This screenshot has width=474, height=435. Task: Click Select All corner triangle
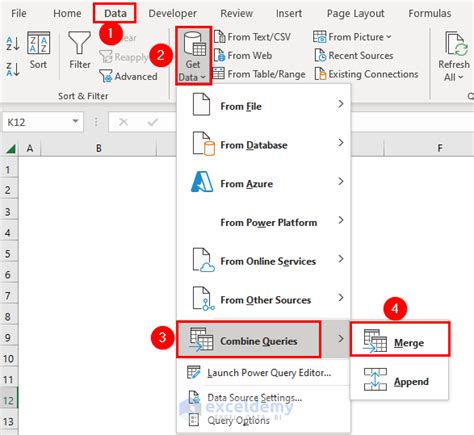click(10, 149)
